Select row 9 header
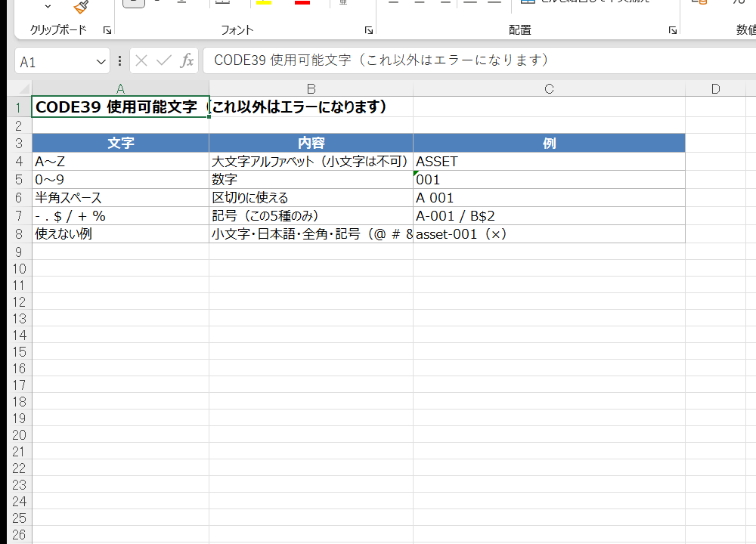The width and height of the screenshot is (756, 544). tap(19, 252)
